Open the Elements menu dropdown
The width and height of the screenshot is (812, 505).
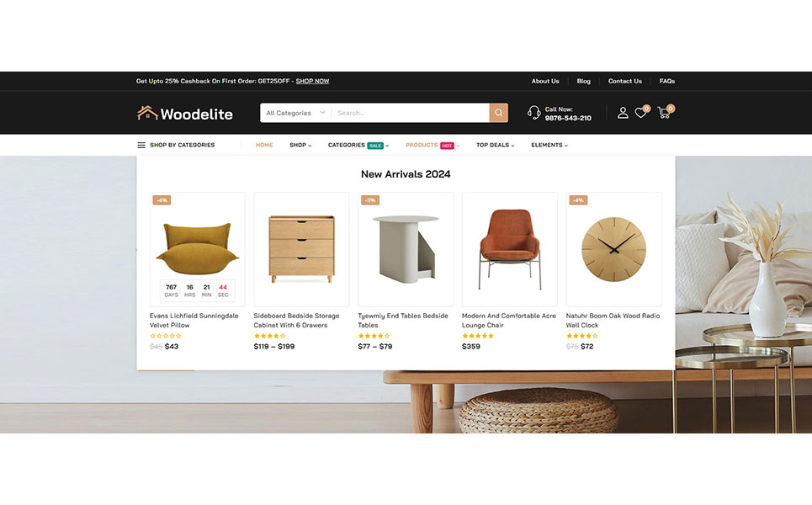click(549, 145)
